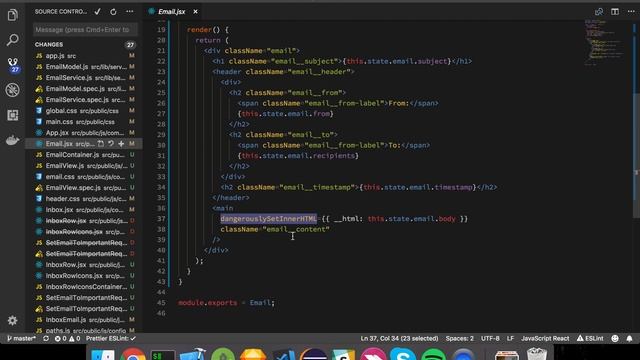The height and width of the screenshot is (360, 640).
Task: Select EmailView.spec.js in the changes list
Action: [x=84, y=188]
